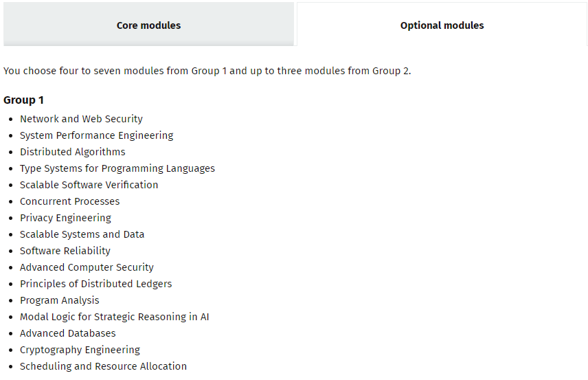Click Modal Logic for Strategic Reasoning
The image size is (588, 380).
(114, 317)
